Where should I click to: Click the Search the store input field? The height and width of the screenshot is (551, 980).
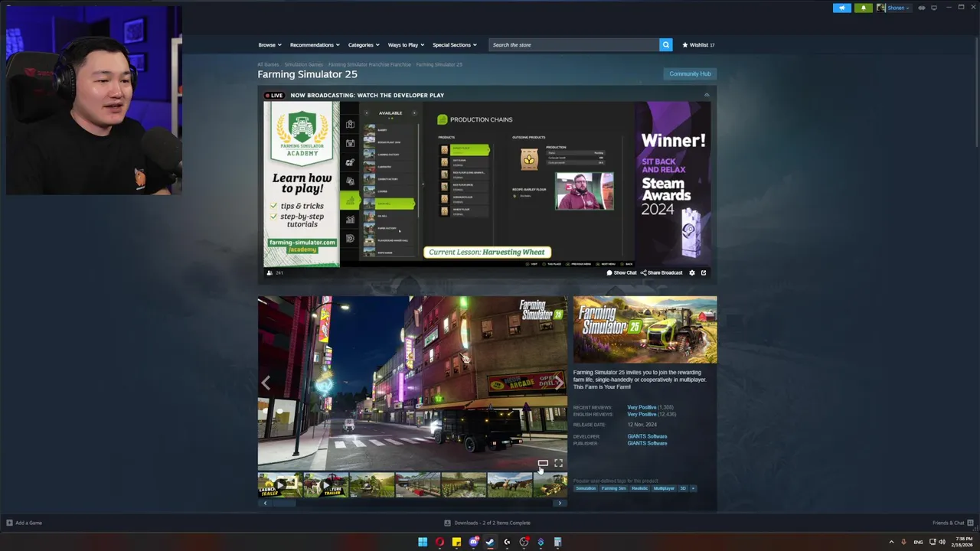coord(573,44)
